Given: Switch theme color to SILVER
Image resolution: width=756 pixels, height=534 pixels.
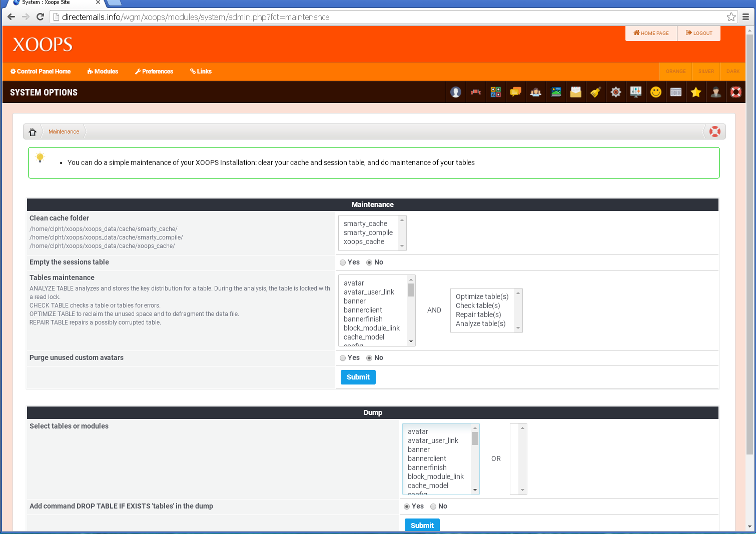Looking at the screenshot, I should [x=706, y=71].
